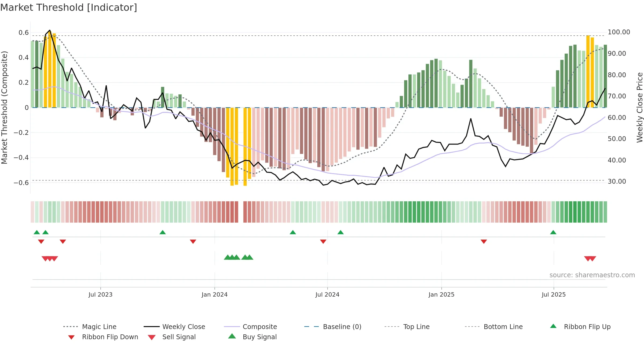Click the ribbon flip up marker just after Jul 2024
Viewport: 644px width, 362px height.
(x=341, y=232)
